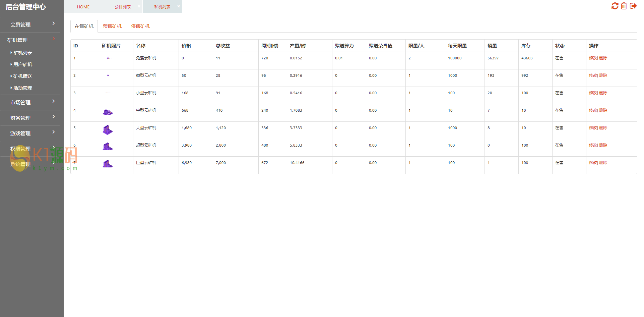Click the 后台管理中心 title
644x317 pixels.
26,7
